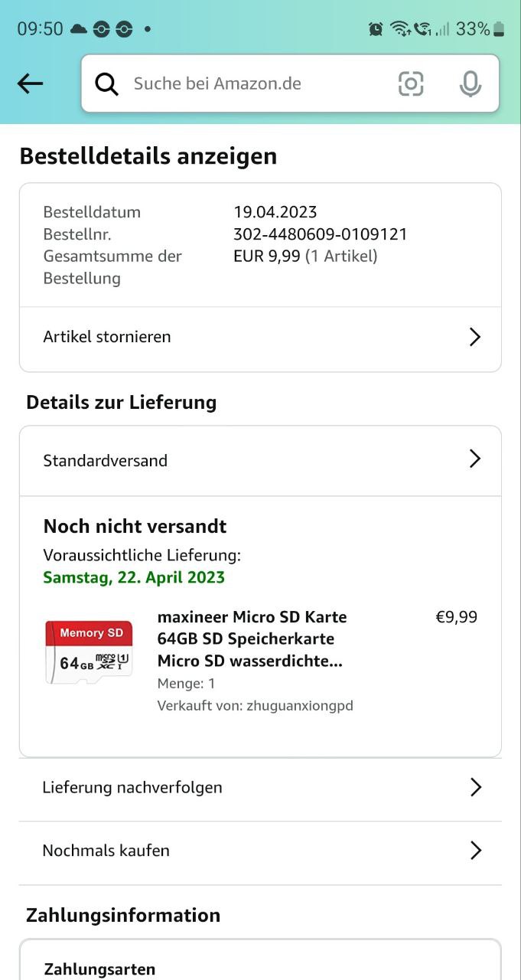Tap the battery indicator icon
The image size is (521, 980).
(499, 29)
